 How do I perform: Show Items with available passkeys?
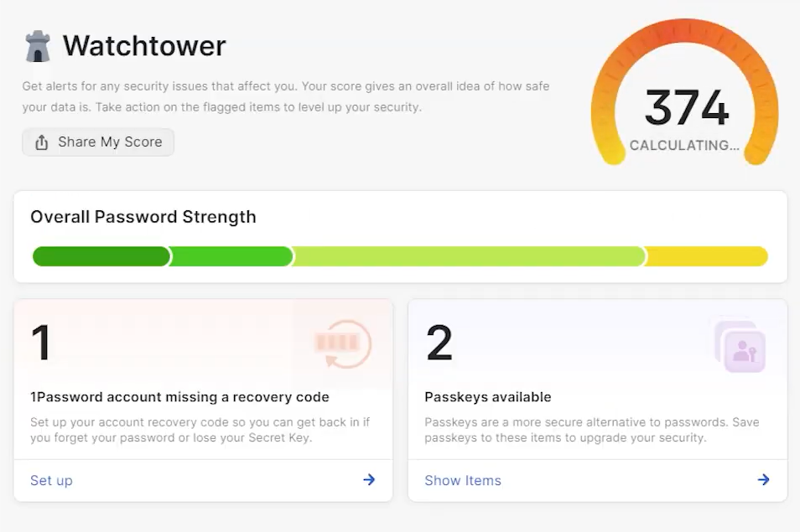point(463,479)
